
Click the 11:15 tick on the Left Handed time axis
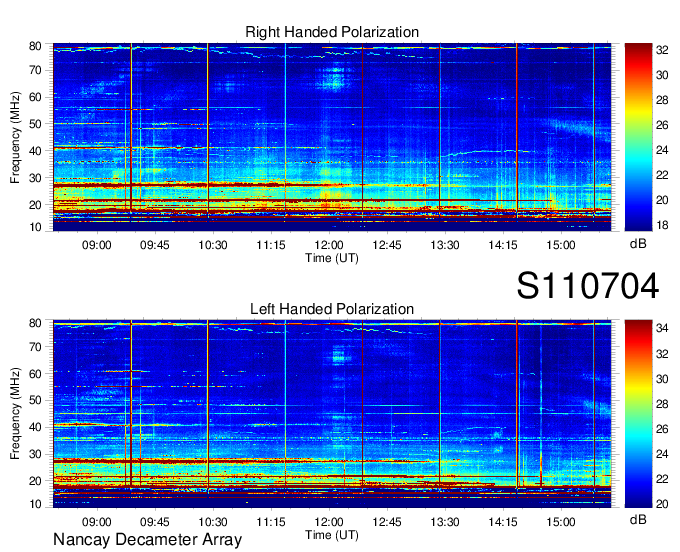[x=271, y=522]
